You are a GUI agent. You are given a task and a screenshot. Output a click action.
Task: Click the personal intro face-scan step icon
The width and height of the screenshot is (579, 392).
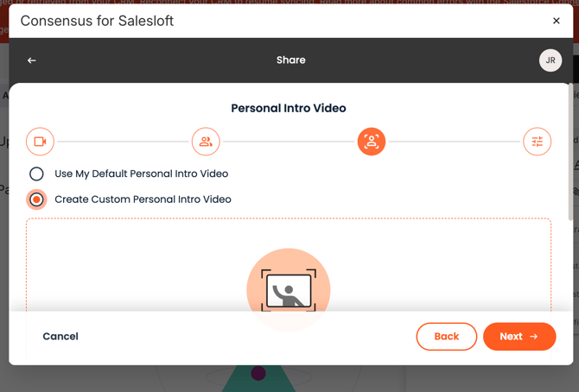click(372, 142)
